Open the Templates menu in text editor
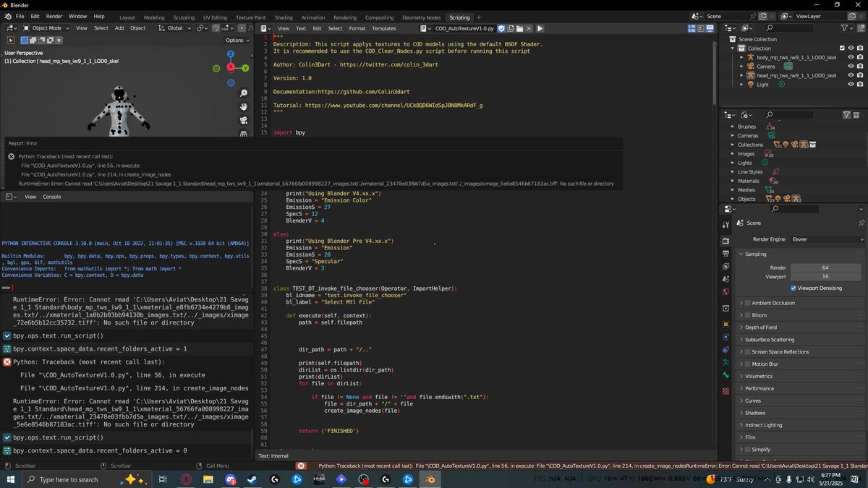Viewport: 868px width, 488px height. (384, 28)
